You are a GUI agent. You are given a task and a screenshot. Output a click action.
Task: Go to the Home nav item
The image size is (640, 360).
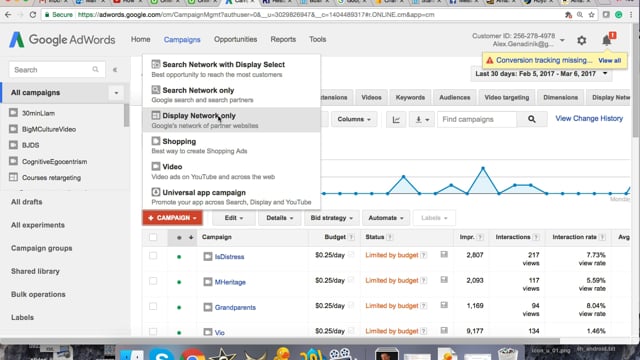[x=140, y=40]
